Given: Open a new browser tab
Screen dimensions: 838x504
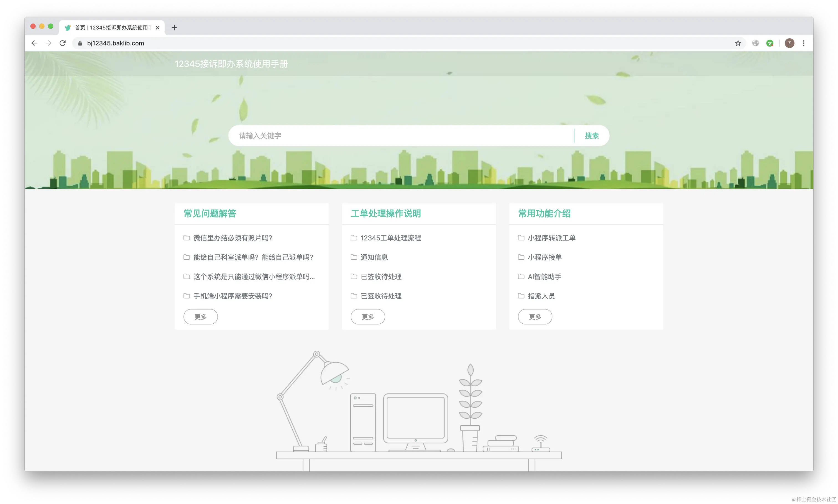Looking at the screenshot, I should click(x=174, y=28).
